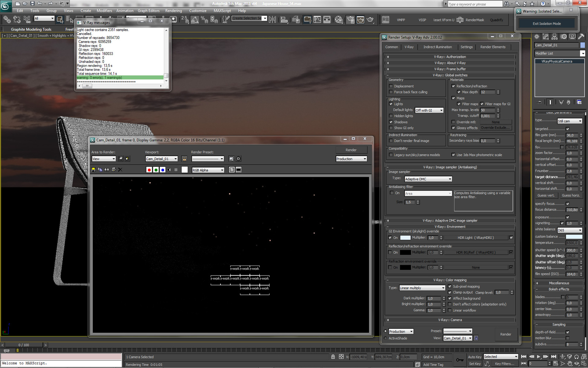Screen dimensions: 588x368
Task: Enable the Linear workflow checkbox
Action: click(450, 310)
